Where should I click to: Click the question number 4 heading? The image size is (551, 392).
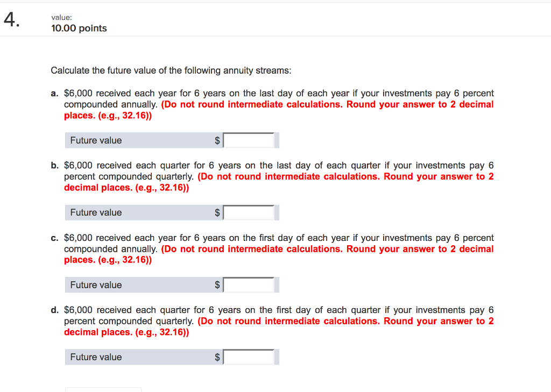coord(10,19)
